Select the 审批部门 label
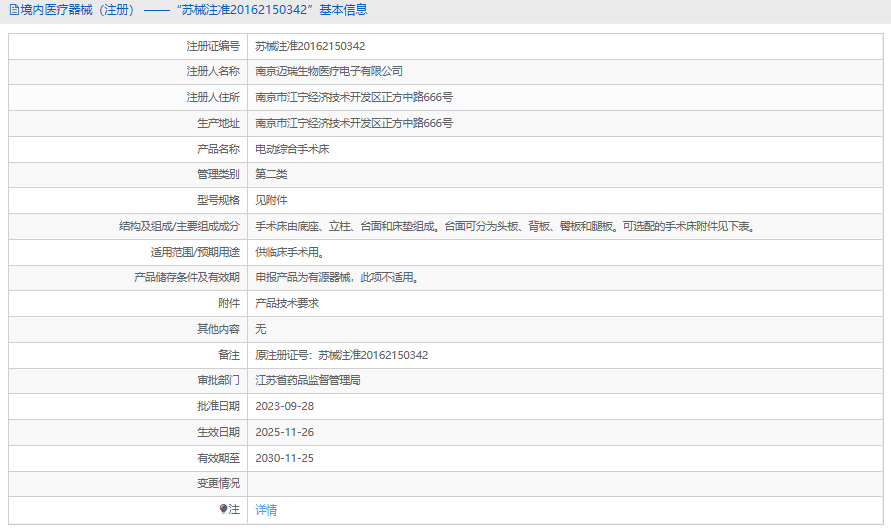The width and height of the screenshot is (891, 530). [218, 380]
